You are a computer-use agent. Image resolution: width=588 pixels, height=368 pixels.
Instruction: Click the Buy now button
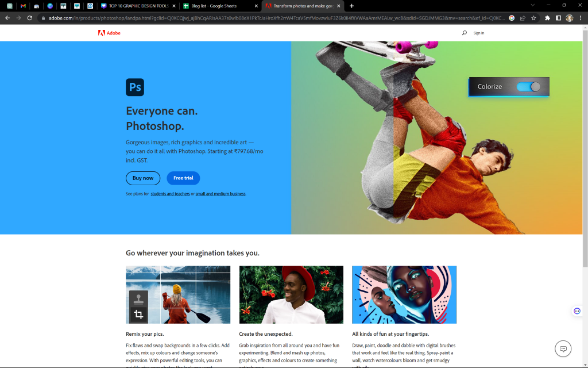click(x=143, y=178)
